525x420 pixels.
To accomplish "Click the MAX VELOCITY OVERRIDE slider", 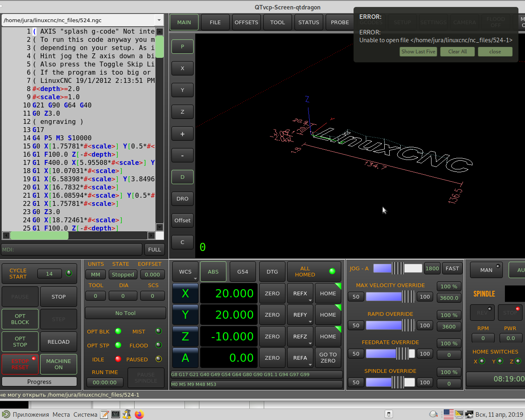I will pos(390,297).
